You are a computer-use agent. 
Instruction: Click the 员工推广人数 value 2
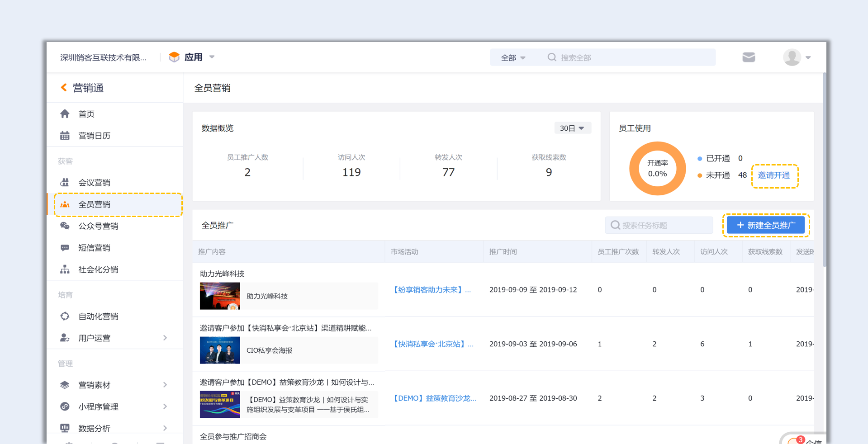click(247, 172)
